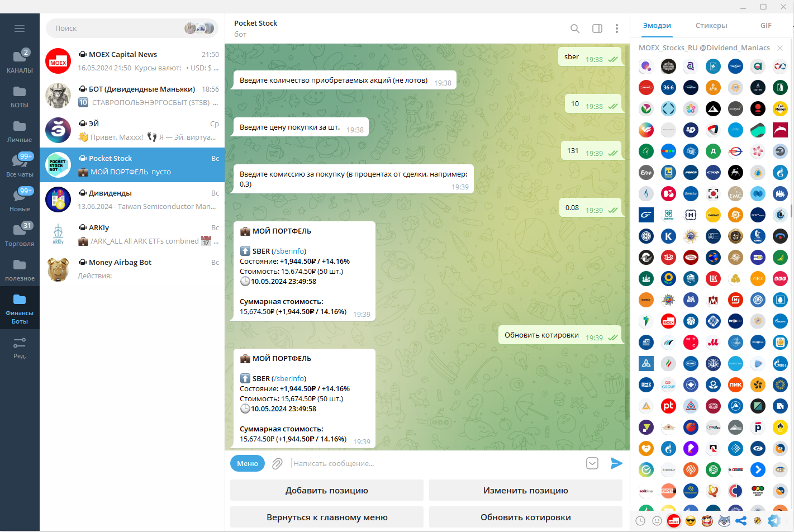Choose the FESCO logo emoji
The image size is (794, 532).
point(691,172)
